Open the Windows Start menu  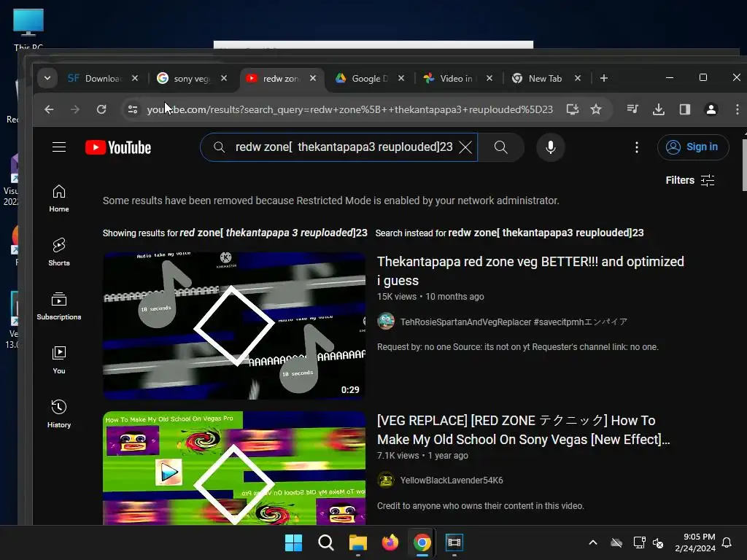click(293, 542)
